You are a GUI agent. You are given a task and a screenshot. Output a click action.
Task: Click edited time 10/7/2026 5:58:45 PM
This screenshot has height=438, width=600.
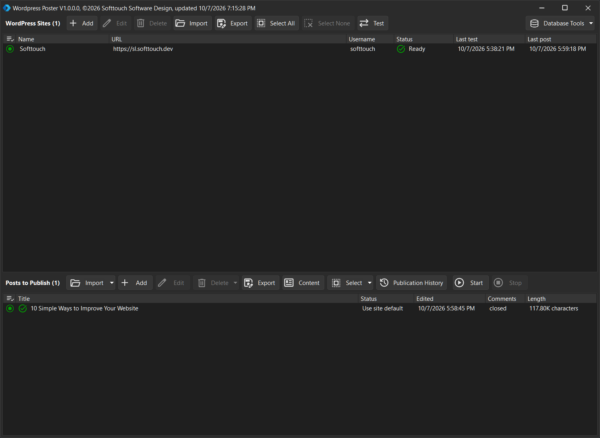tap(446, 308)
